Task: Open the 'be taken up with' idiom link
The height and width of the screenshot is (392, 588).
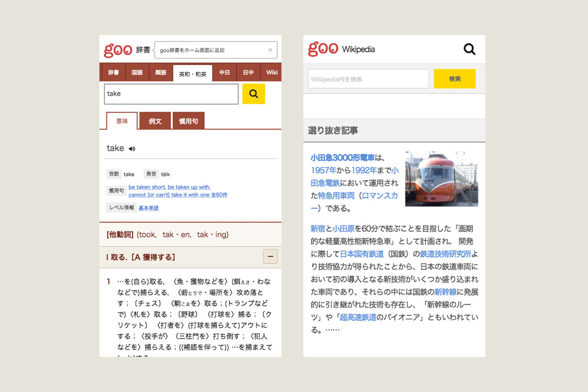Action: [x=189, y=187]
